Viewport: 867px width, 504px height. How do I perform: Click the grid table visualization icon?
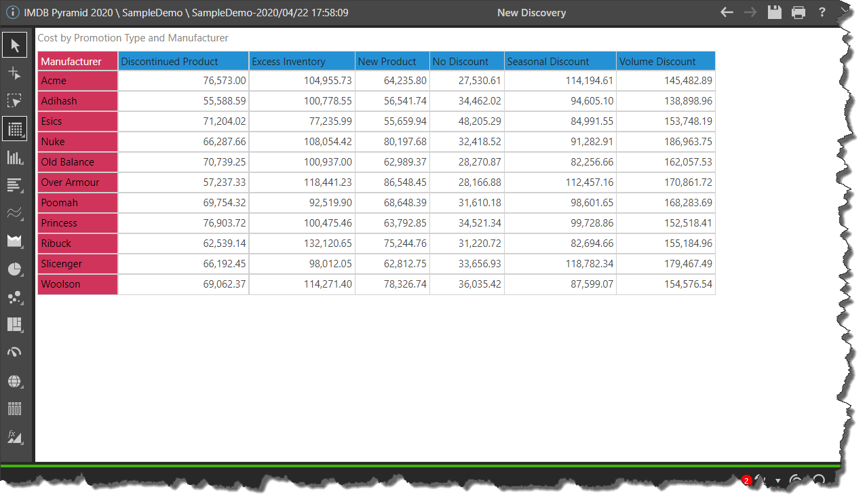(14, 129)
